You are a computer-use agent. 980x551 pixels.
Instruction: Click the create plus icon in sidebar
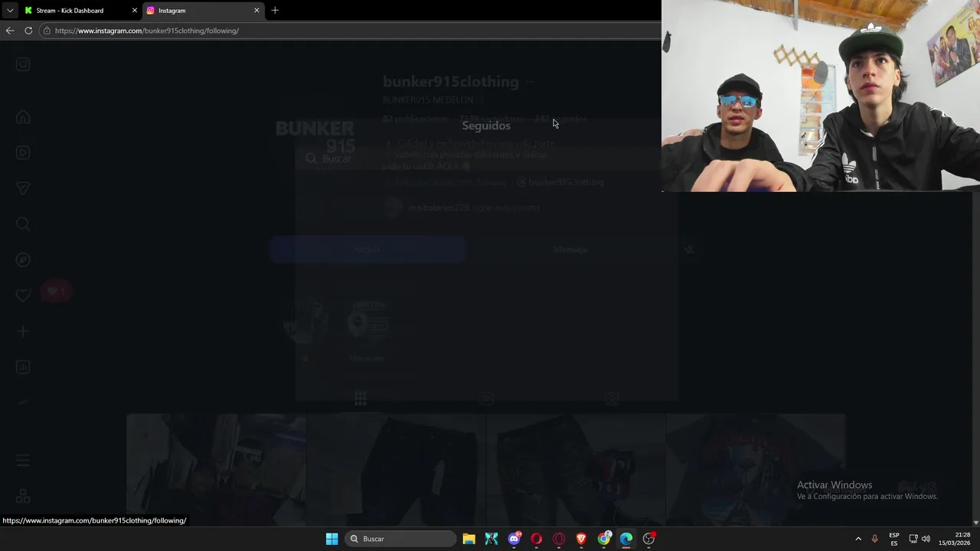coord(23,331)
